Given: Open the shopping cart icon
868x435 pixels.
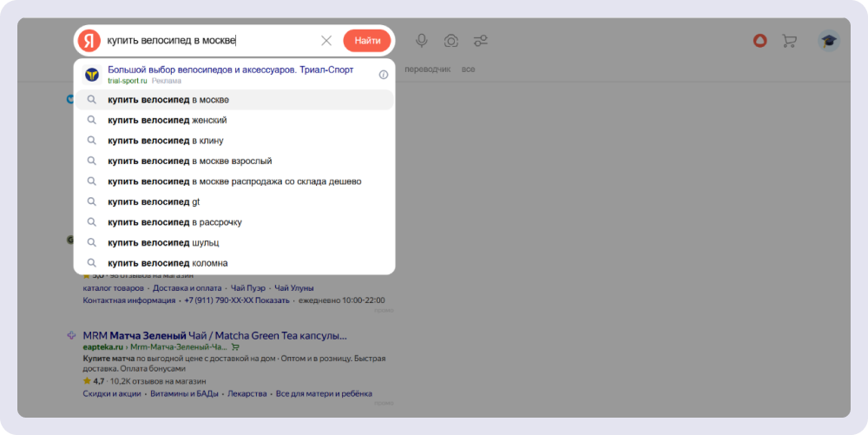Looking at the screenshot, I should pos(789,41).
